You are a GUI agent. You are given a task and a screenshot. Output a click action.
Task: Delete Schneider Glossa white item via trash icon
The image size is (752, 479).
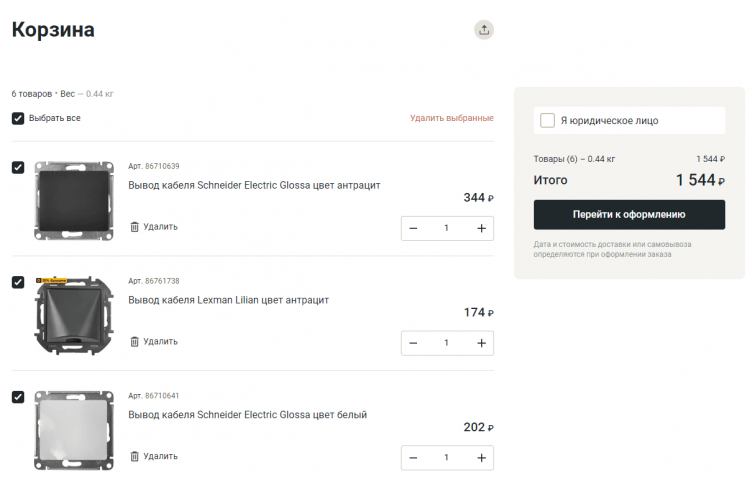(135, 457)
